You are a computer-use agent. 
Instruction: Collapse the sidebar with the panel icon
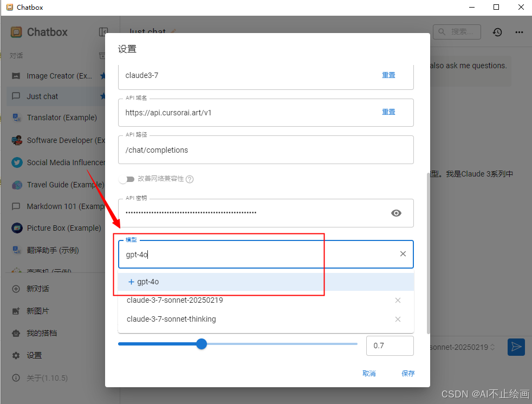click(103, 32)
